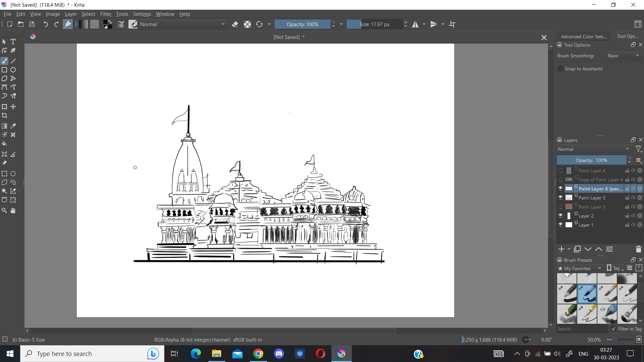Enable Snap to Assistants checkbox
This screenshot has width=644, height=362.
coord(560,69)
